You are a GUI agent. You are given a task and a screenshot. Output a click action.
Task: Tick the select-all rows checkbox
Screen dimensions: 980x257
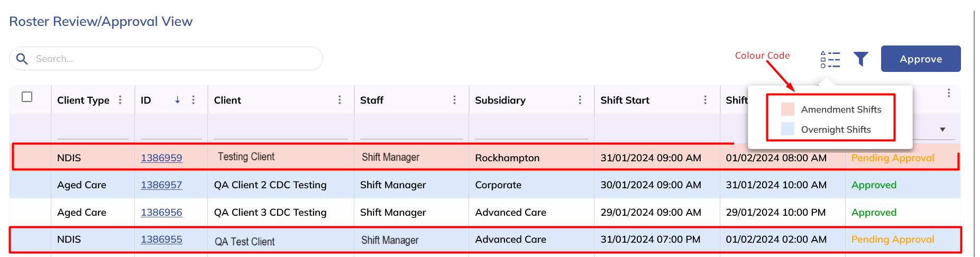pos(27,97)
